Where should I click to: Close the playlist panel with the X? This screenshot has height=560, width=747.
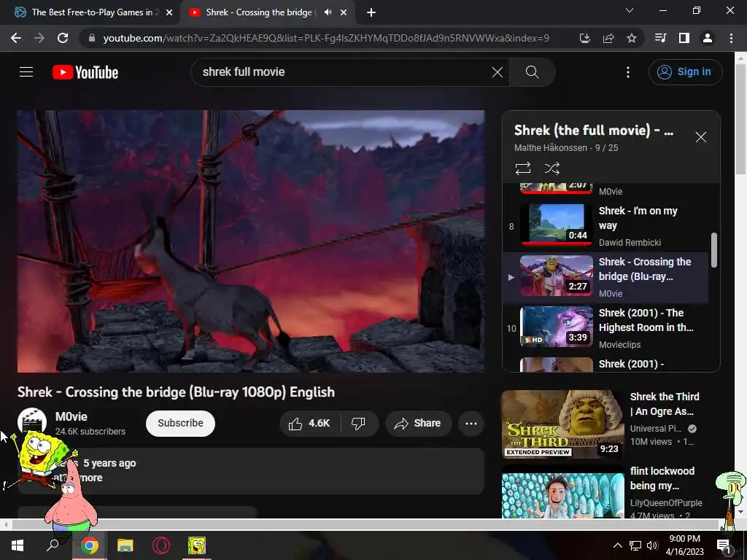coord(700,137)
